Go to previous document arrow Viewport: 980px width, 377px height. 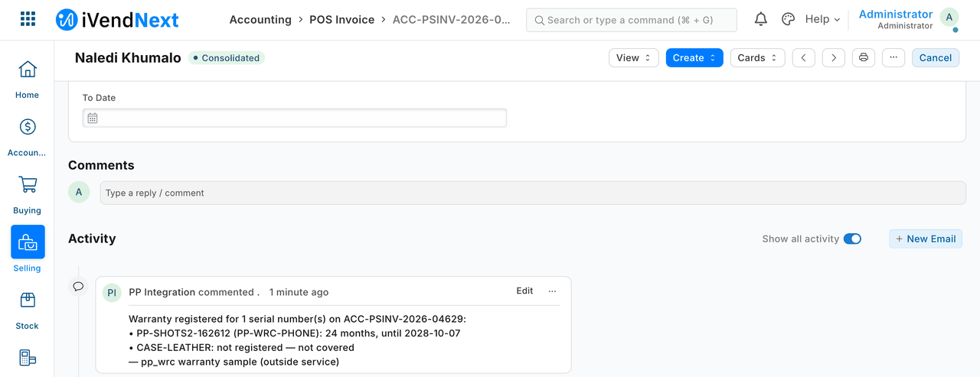click(803, 58)
